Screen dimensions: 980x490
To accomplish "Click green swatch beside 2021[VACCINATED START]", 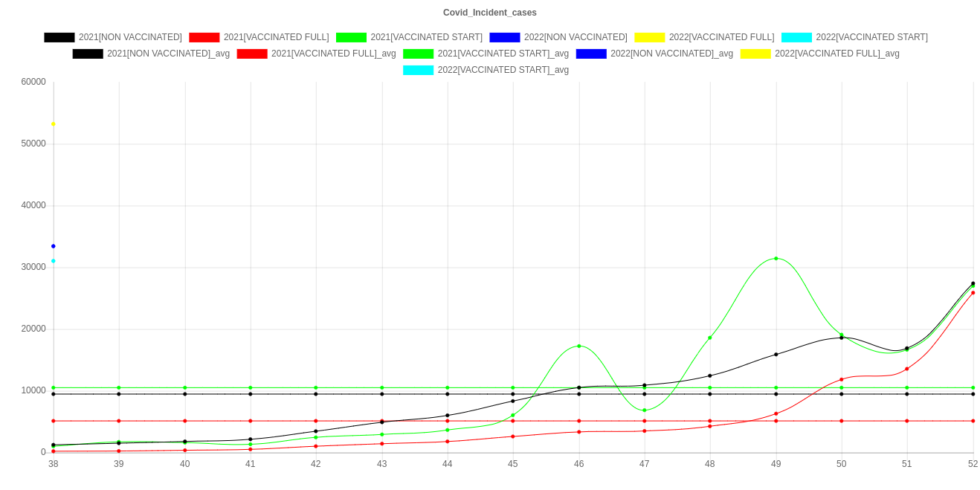I will (351, 37).
